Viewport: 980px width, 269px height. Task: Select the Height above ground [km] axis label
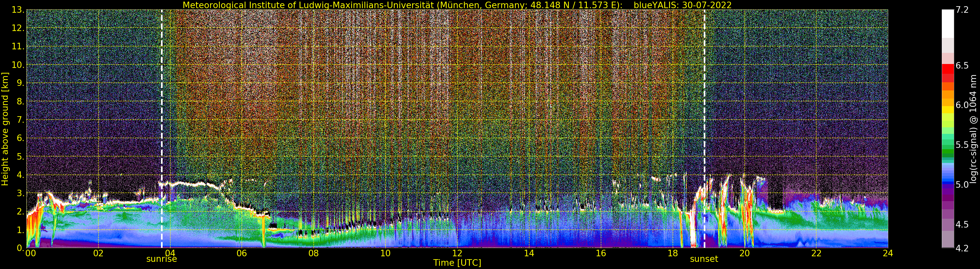(x=5, y=129)
